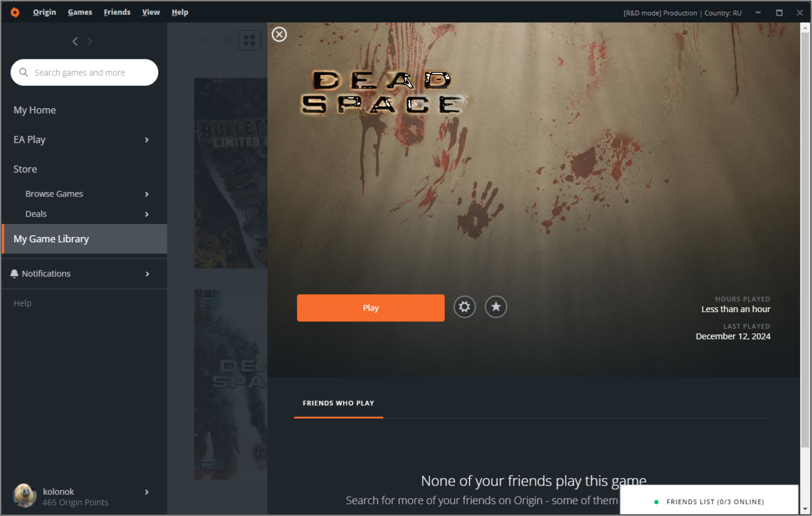
Task: Expand the Browse Games chevron
Action: point(147,194)
